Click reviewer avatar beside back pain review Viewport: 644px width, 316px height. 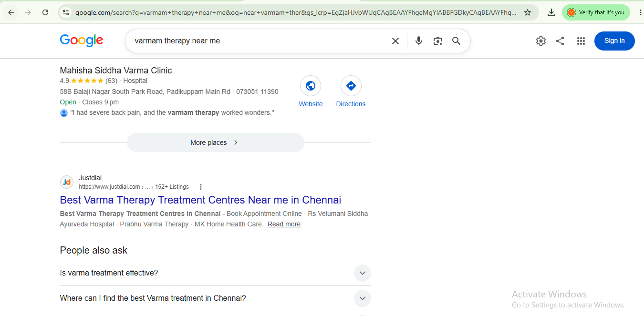pos(64,113)
